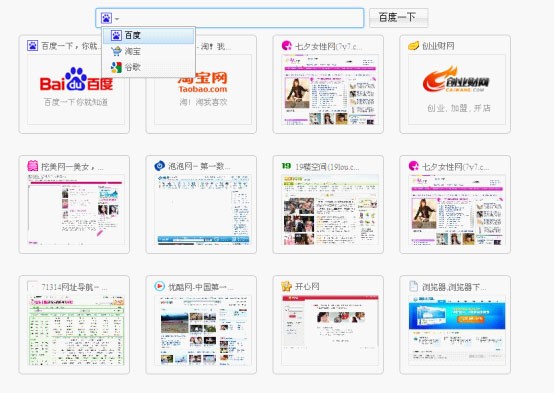The image size is (554, 393).
Task: Open the search engine dropdown arrow
Action: [117, 19]
